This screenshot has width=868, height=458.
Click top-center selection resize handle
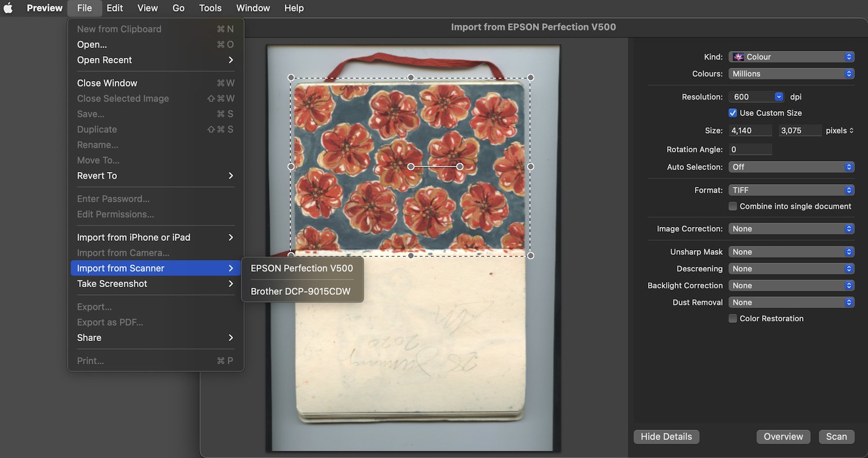click(411, 78)
